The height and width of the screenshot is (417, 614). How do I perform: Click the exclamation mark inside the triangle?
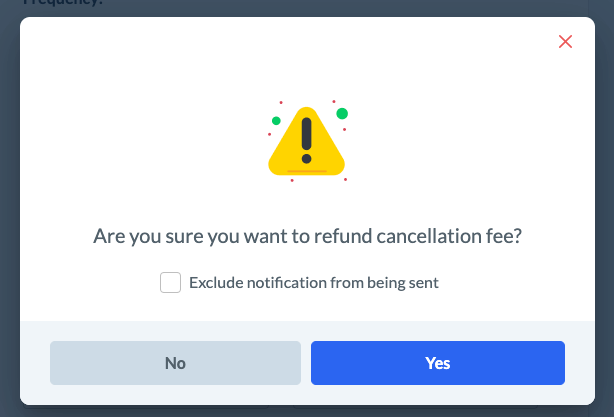point(306,140)
